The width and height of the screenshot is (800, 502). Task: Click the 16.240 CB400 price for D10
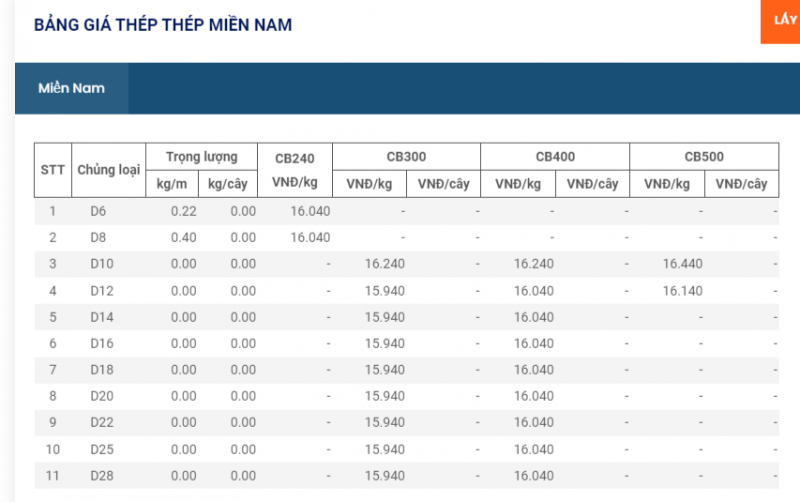coord(534,264)
